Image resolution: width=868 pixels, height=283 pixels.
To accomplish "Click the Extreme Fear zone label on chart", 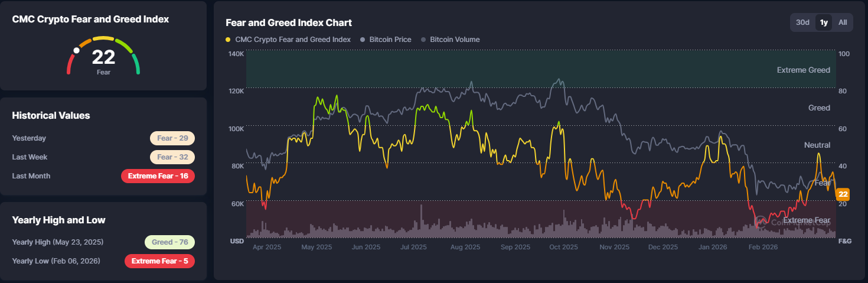I will coord(807,220).
